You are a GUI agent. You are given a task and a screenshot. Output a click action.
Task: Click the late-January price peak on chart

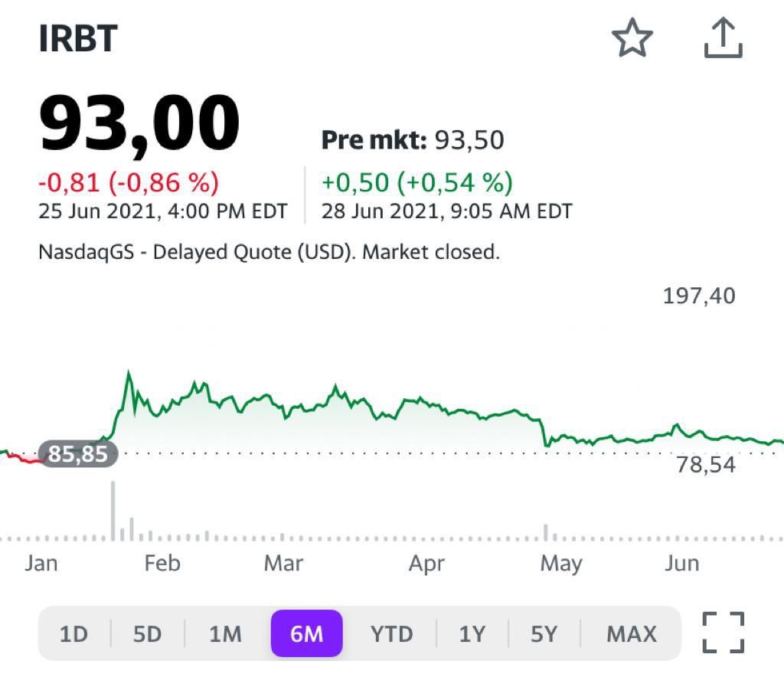coord(129,374)
